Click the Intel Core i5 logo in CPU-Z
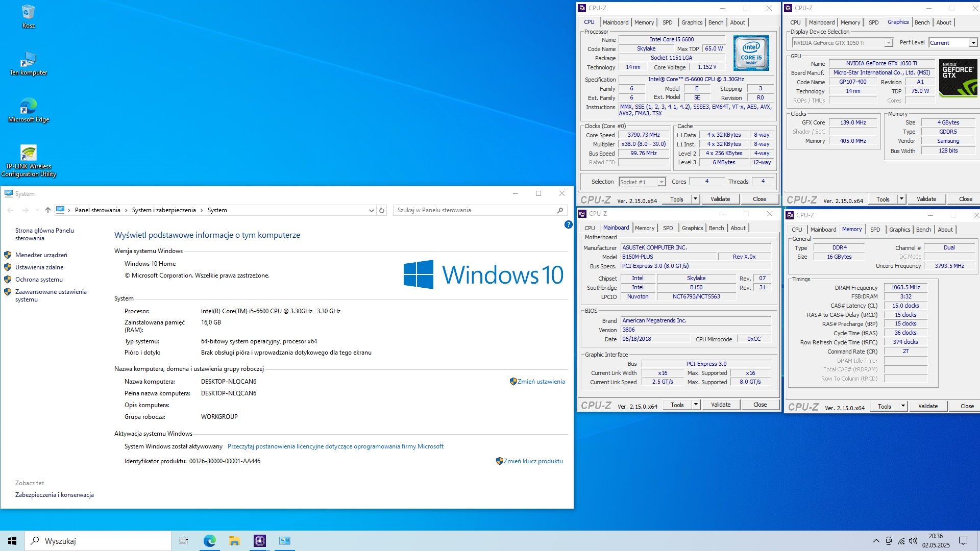This screenshot has height=551, width=980. coord(751,53)
